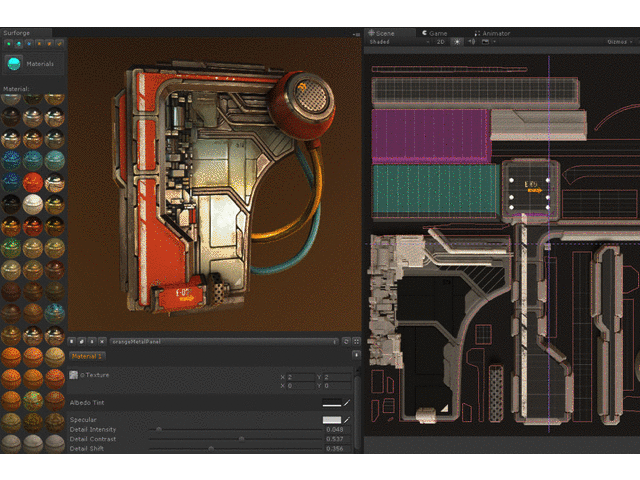Select the teal UV island in Scene
The width and height of the screenshot is (640, 480).
(x=435, y=190)
